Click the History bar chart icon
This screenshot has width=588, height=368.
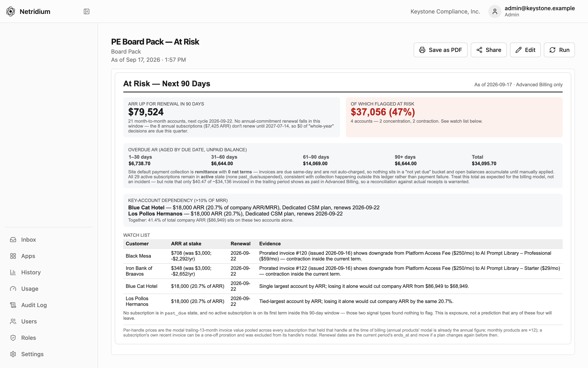pyautogui.click(x=13, y=272)
